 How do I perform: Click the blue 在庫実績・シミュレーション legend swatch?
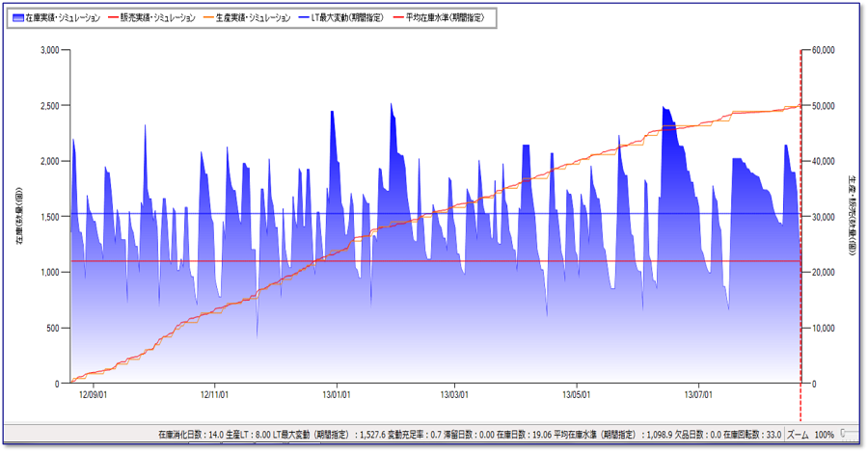tap(18, 18)
